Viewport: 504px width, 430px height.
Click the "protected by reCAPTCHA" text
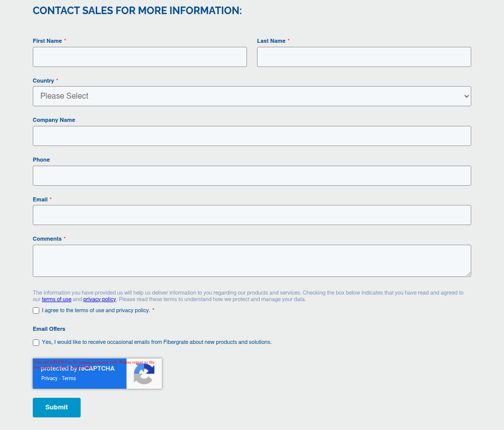pos(78,369)
